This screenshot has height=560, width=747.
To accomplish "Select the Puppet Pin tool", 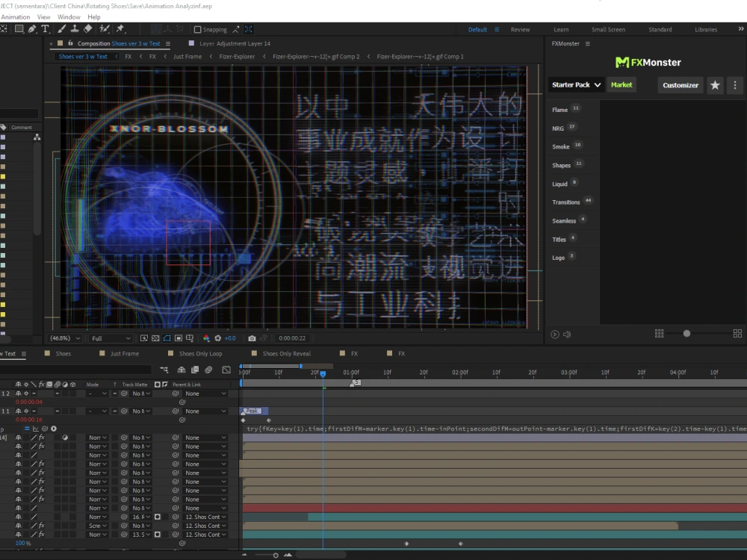I will (119, 28).
